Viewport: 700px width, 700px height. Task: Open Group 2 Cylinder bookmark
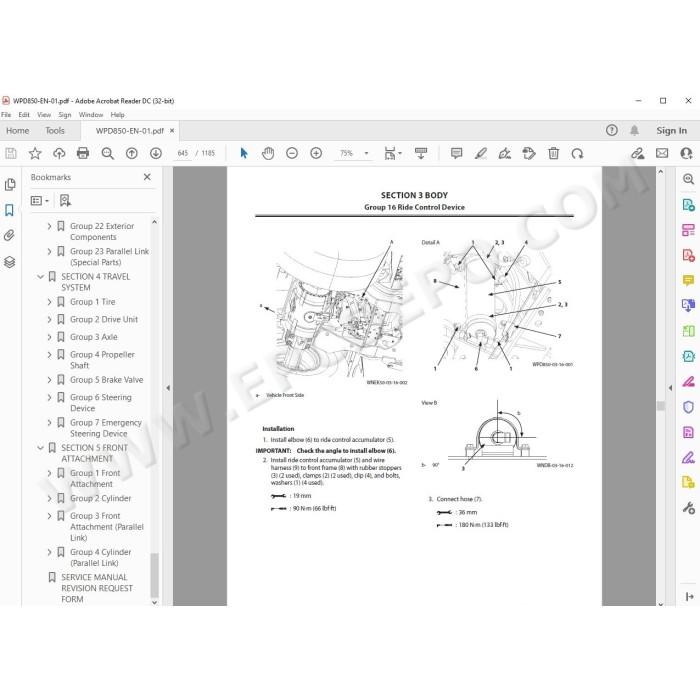click(100, 498)
